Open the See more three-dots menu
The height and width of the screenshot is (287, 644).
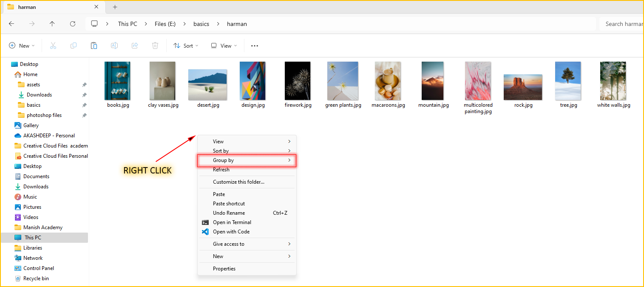pos(255,46)
